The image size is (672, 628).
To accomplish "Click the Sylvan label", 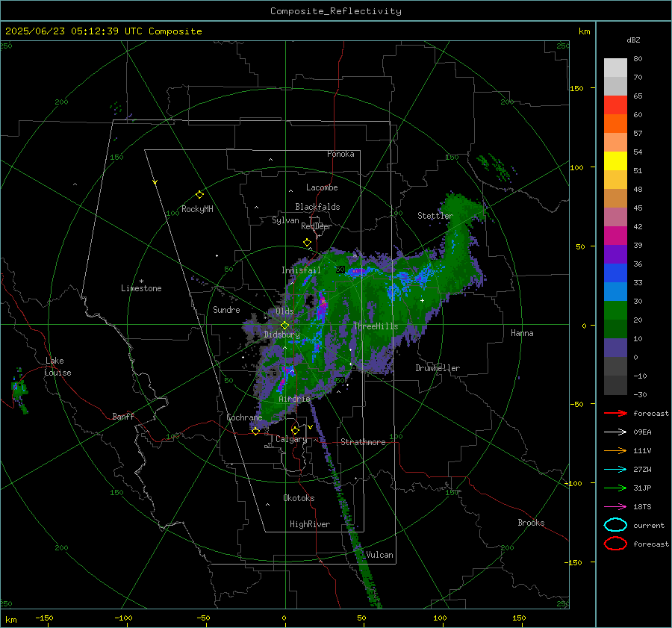I will point(285,220).
